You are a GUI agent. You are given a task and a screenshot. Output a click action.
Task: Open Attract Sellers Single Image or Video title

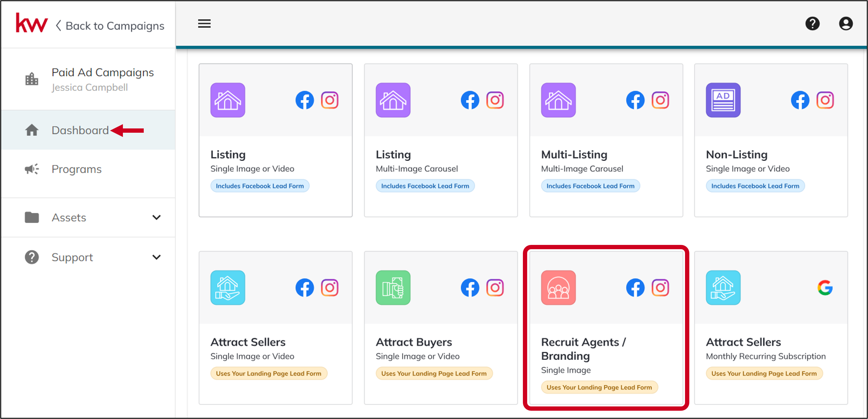(248, 342)
